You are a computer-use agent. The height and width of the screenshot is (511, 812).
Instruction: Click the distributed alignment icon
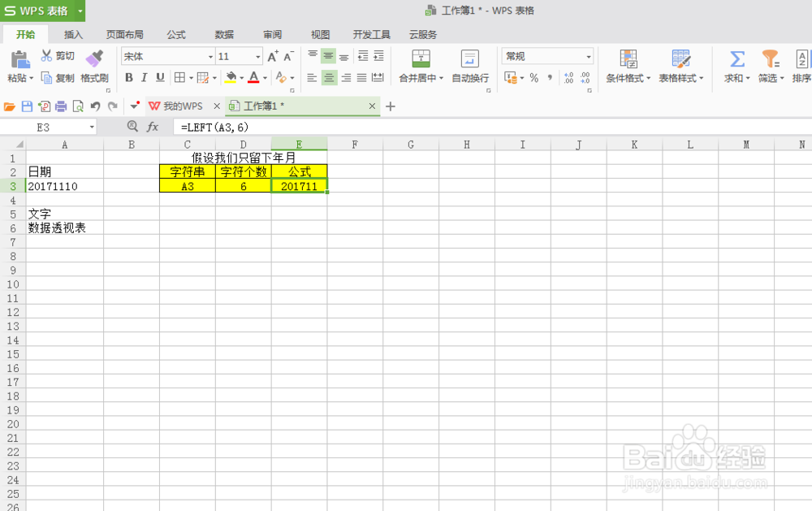[x=378, y=78]
